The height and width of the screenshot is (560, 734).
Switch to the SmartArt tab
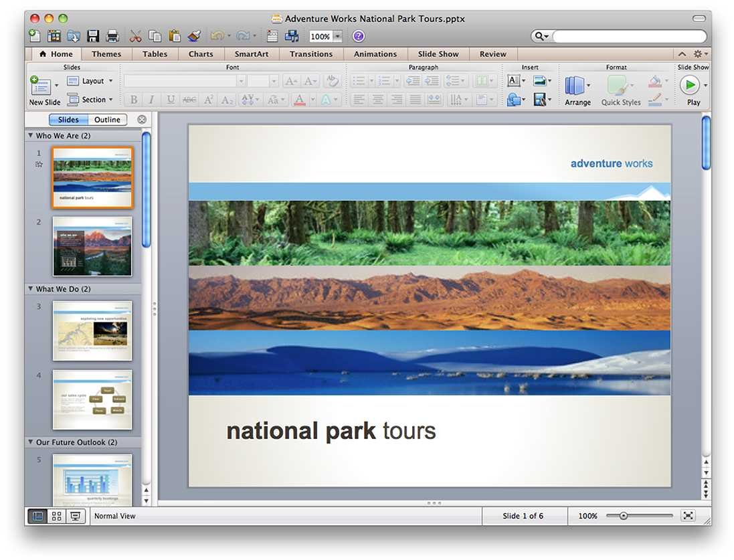[252, 54]
